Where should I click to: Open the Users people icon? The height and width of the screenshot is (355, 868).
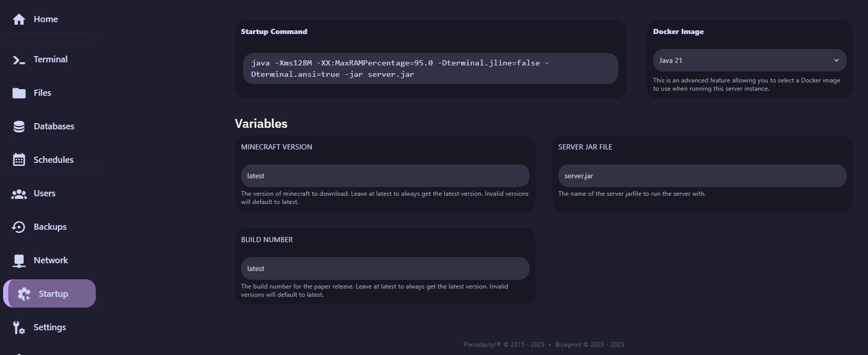[19, 194]
